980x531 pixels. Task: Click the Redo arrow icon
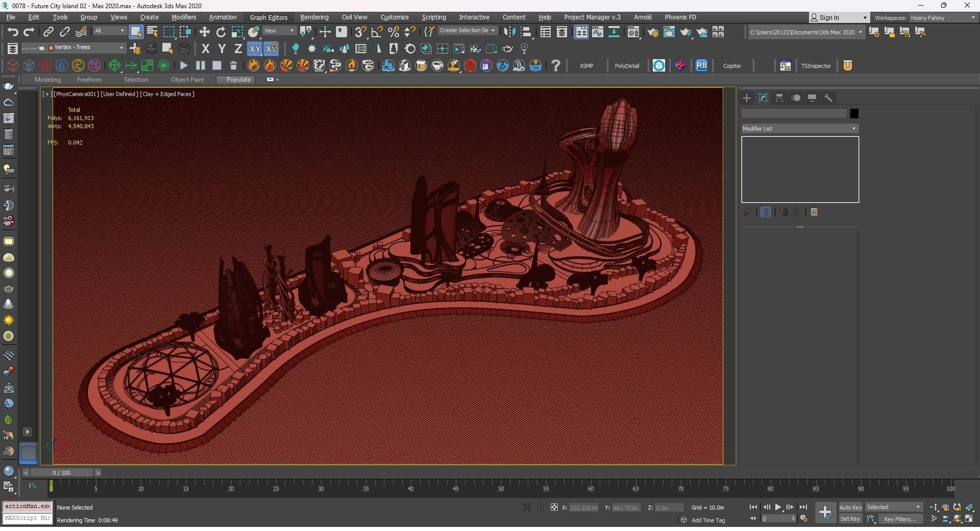coord(29,32)
